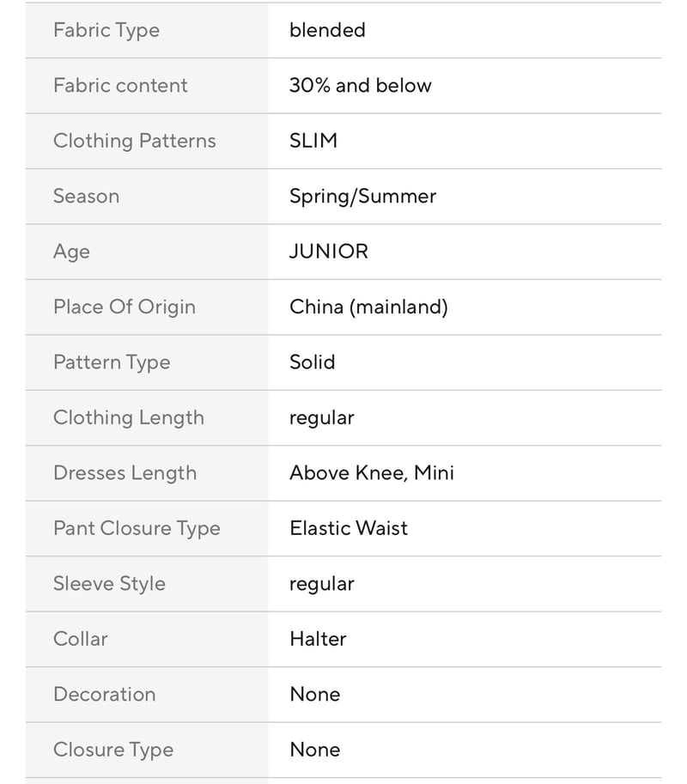This screenshot has width=687, height=784.
Task: Select the Fabric Type label
Action: [106, 31]
